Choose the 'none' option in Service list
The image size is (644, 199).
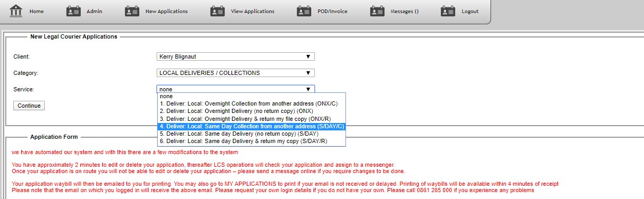point(251,97)
